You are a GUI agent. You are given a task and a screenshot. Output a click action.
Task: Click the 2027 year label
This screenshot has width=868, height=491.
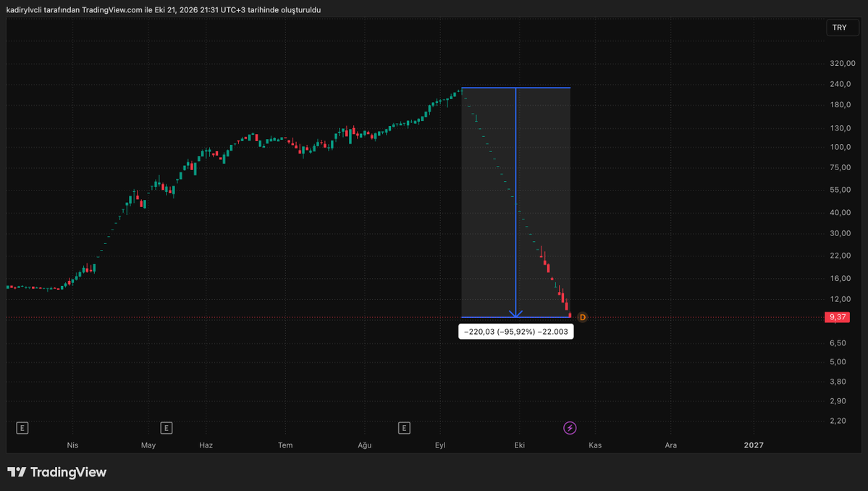click(754, 445)
